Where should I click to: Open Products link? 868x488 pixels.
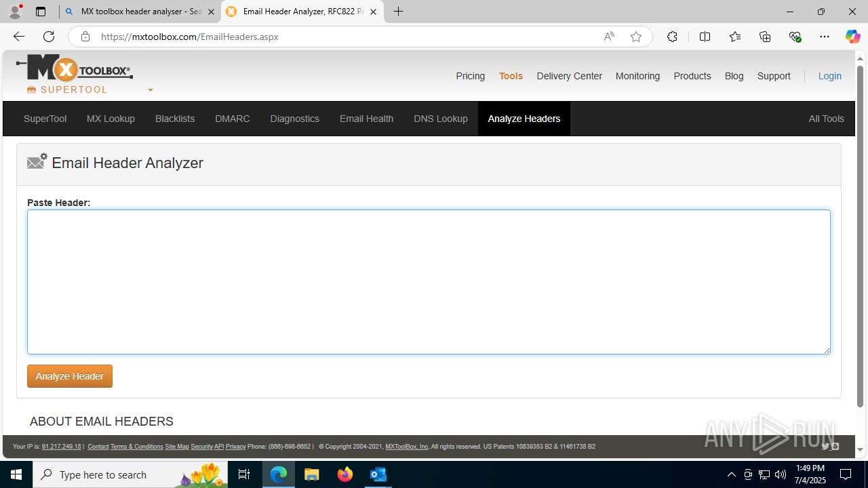coord(692,76)
